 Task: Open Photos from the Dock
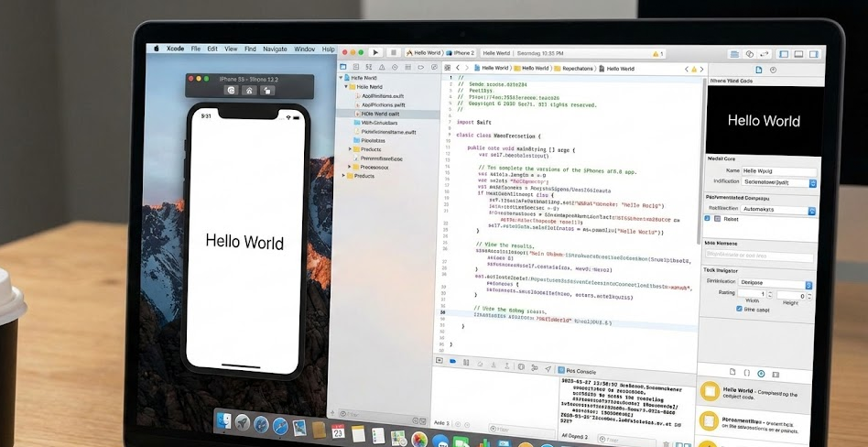419,440
